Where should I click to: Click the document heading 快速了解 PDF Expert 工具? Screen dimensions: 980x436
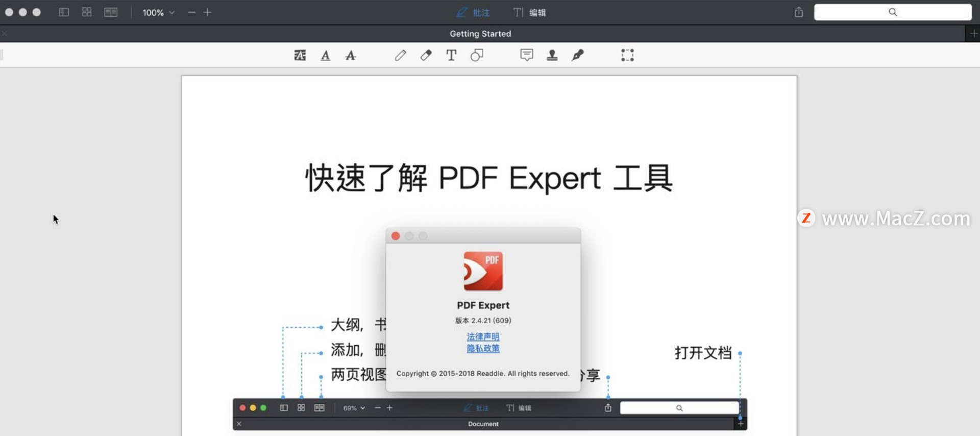[488, 178]
